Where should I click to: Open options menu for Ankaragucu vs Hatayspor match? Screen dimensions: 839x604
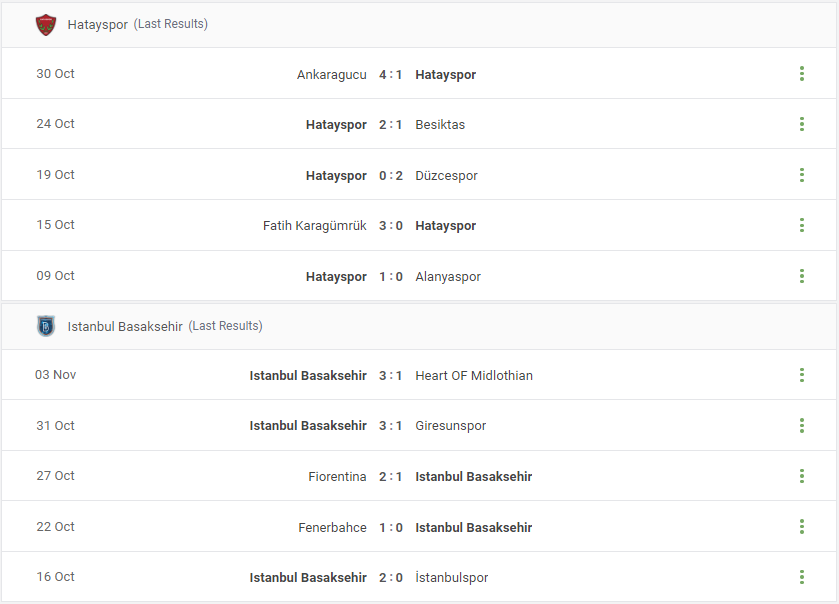tap(802, 74)
